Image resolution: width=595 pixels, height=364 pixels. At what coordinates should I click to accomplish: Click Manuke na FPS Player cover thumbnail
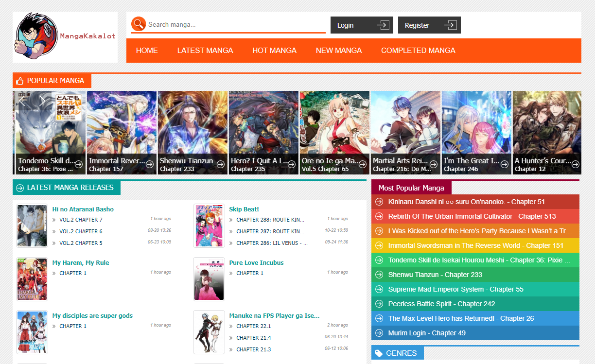tap(209, 332)
